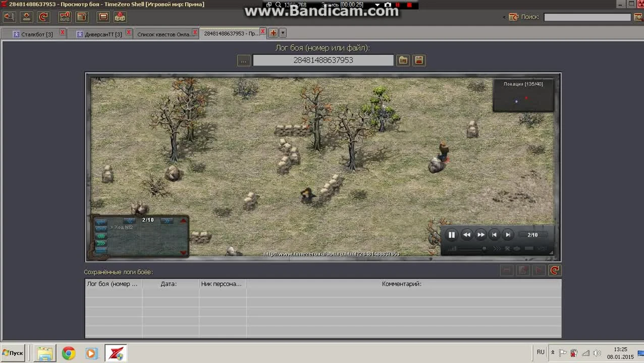Open the Пуск start menu

point(13,353)
